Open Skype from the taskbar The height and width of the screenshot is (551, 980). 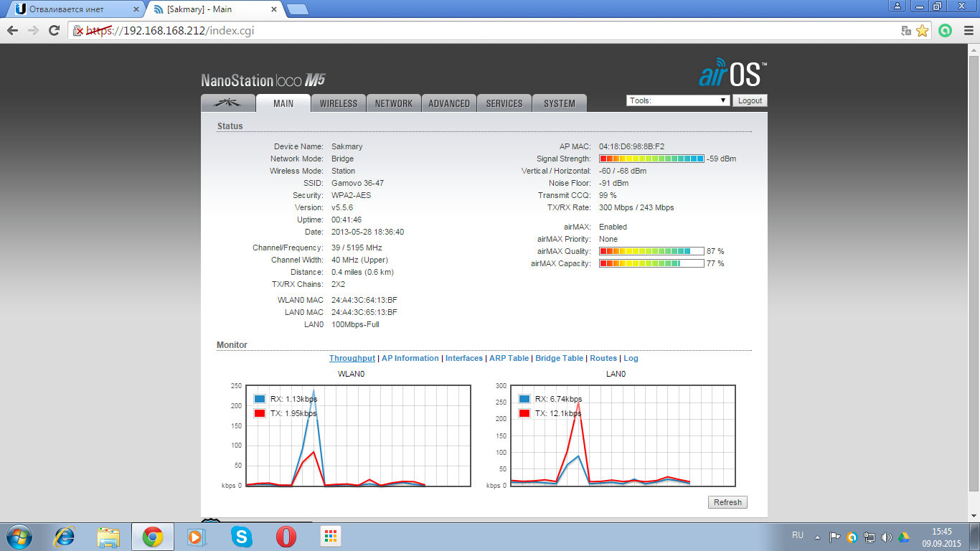(x=242, y=537)
